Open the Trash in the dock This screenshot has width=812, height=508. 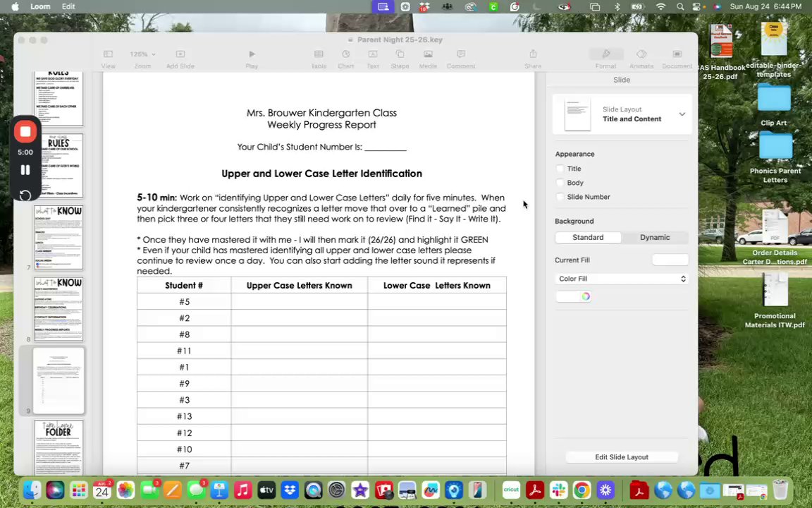coord(780,490)
